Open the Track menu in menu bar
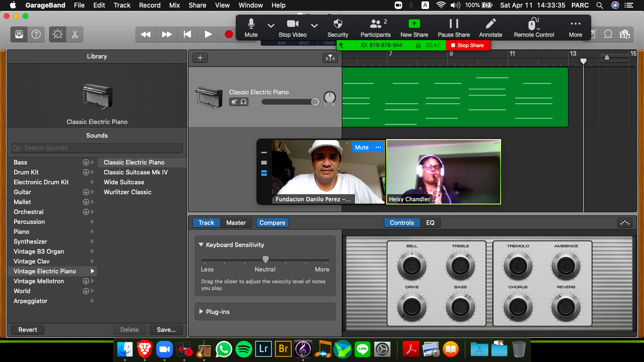The height and width of the screenshot is (362, 644). click(x=122, y=5)
